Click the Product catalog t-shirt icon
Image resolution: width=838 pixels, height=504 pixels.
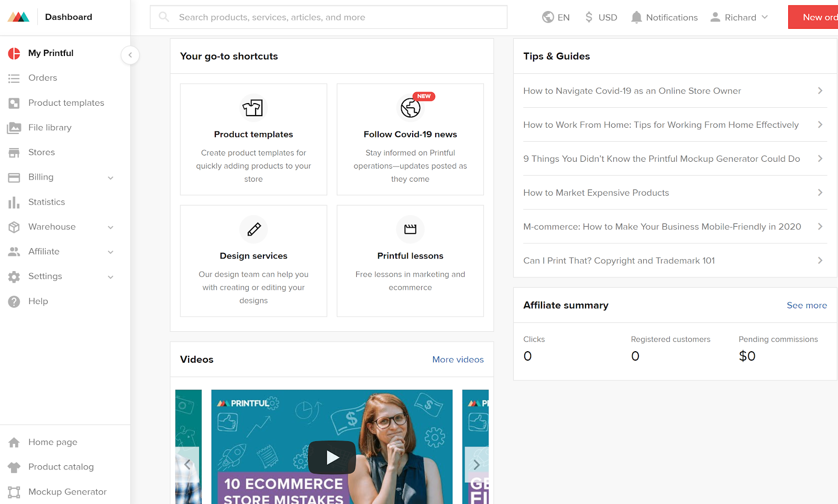[x=14, y=467]
